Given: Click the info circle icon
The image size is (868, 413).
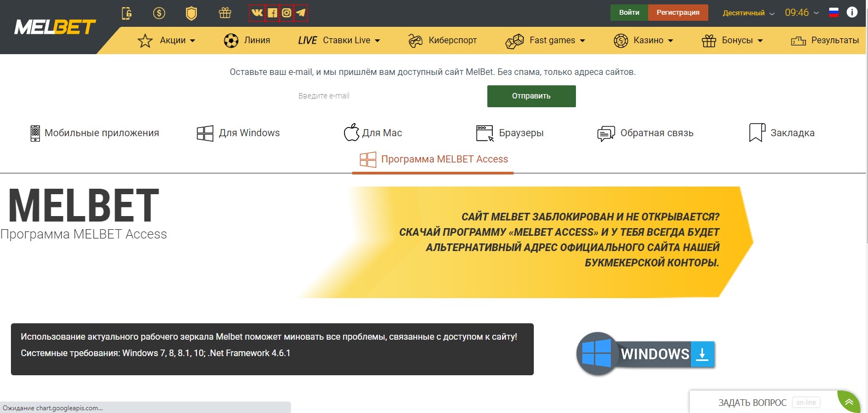Looking at the screenshot, I should coord(852,12).
